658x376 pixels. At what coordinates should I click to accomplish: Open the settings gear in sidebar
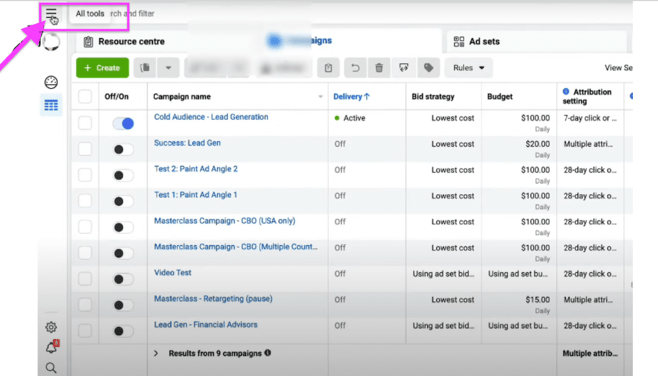click(x=51, y=327)
